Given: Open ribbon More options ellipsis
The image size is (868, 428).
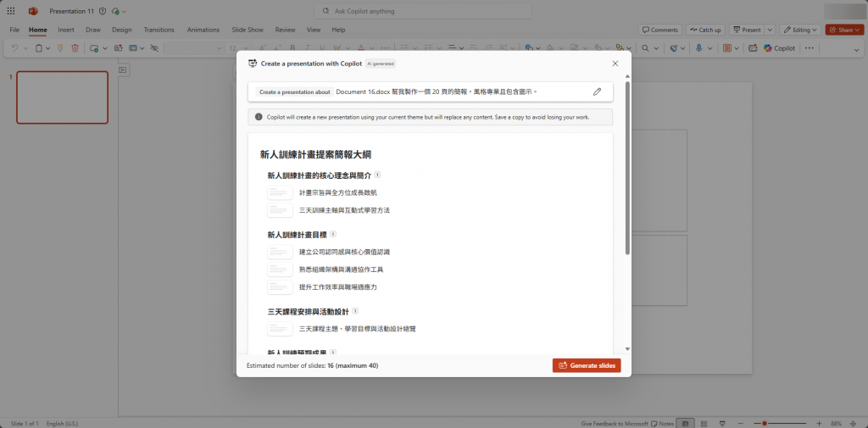Looking at the screenshot, I should click(x=809, y=48).
